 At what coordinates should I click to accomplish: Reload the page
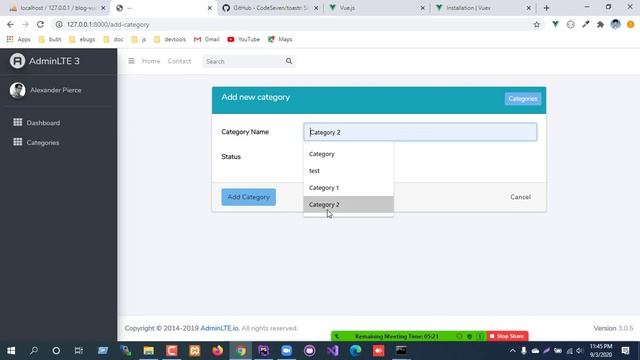[40, 24]
